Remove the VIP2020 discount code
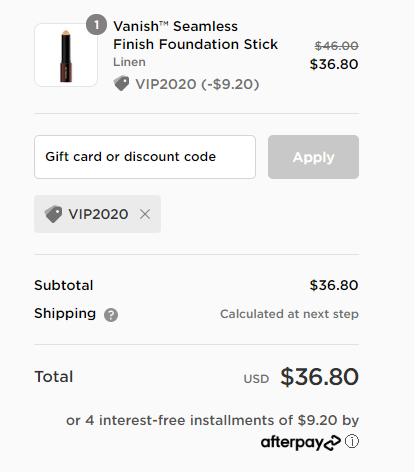 click(145, 214)
